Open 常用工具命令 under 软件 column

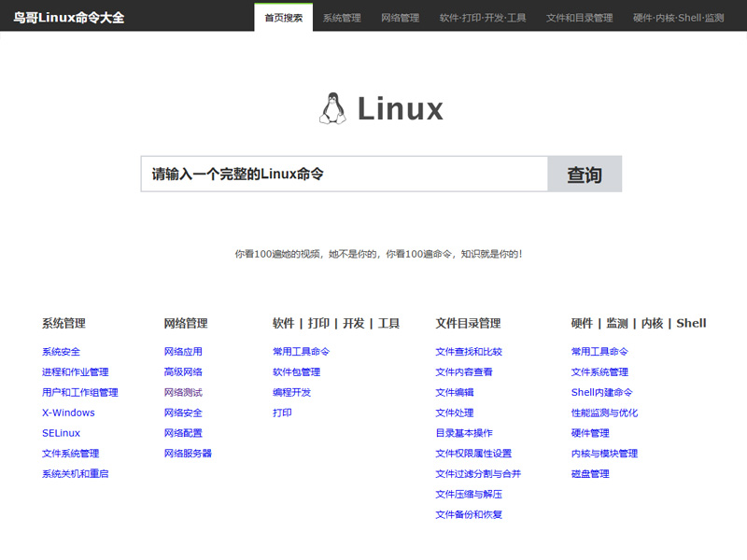click(301, 352)
